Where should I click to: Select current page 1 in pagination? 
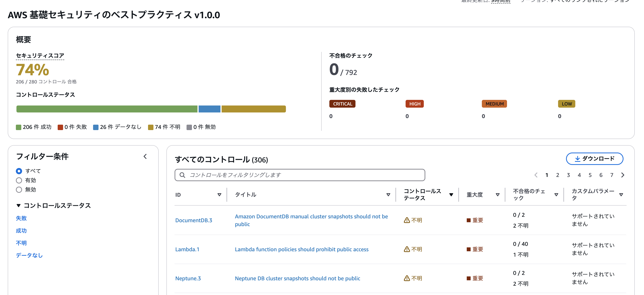point(547,175)
